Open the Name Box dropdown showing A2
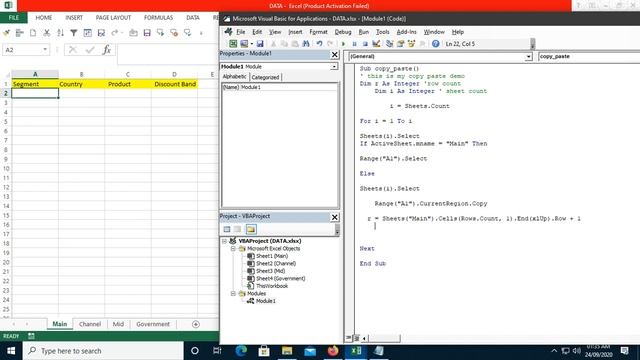Image resolution: width=640 pixels, height=360 pixels. click(x=45, y=50)
